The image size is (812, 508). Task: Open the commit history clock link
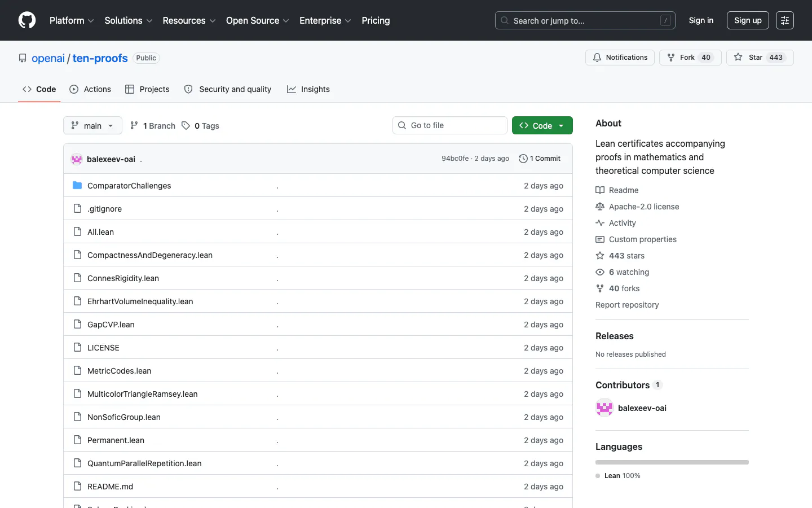click(540, 159)
